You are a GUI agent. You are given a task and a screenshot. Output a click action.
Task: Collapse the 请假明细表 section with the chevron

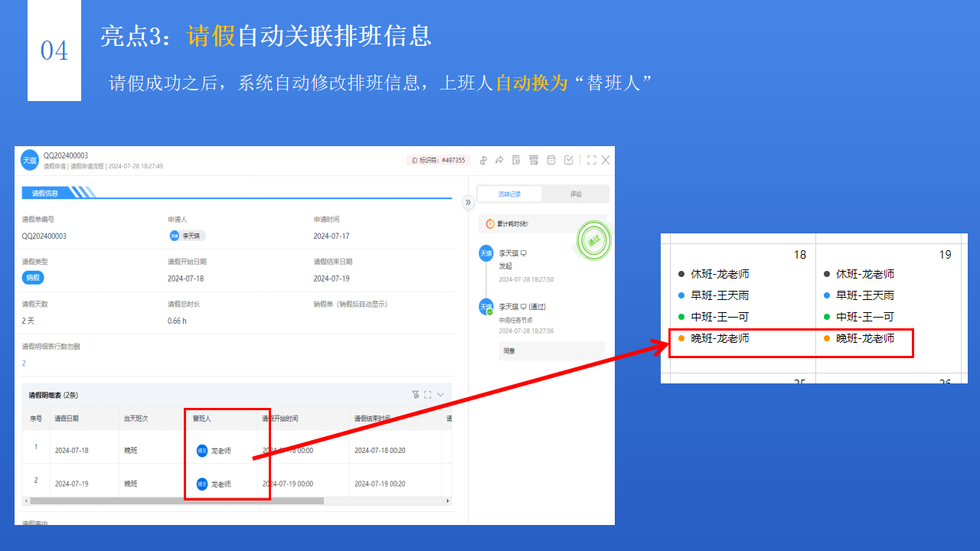pyautogui.click(x=440, y=394)
